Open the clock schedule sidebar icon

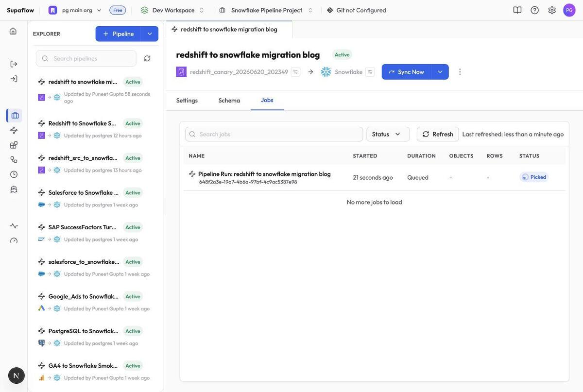point(14,174)
